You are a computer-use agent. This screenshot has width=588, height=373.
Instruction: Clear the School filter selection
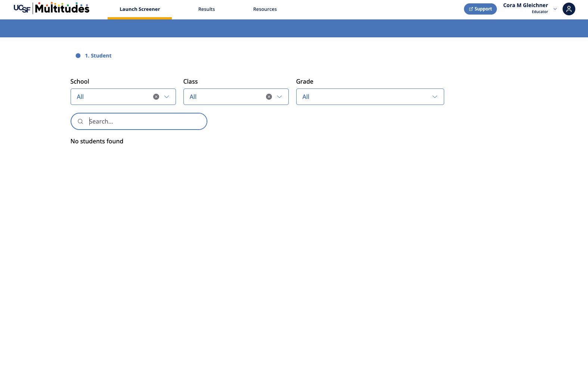click(x=156, y=97)
